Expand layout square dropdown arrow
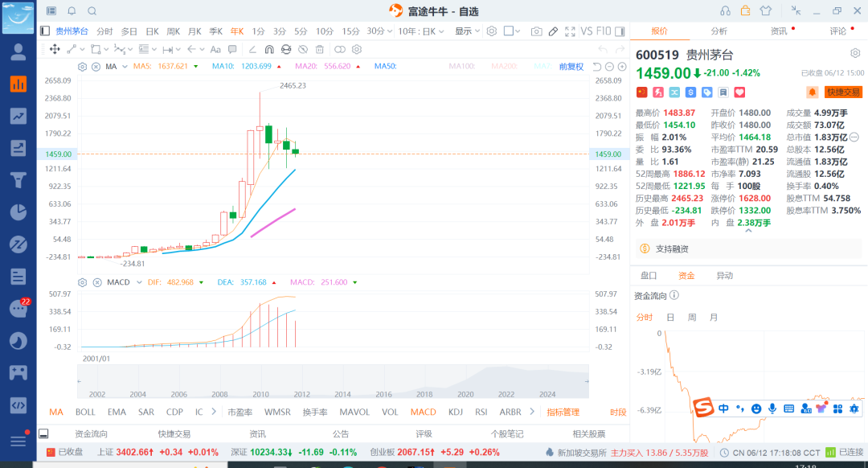 point(518,31)
